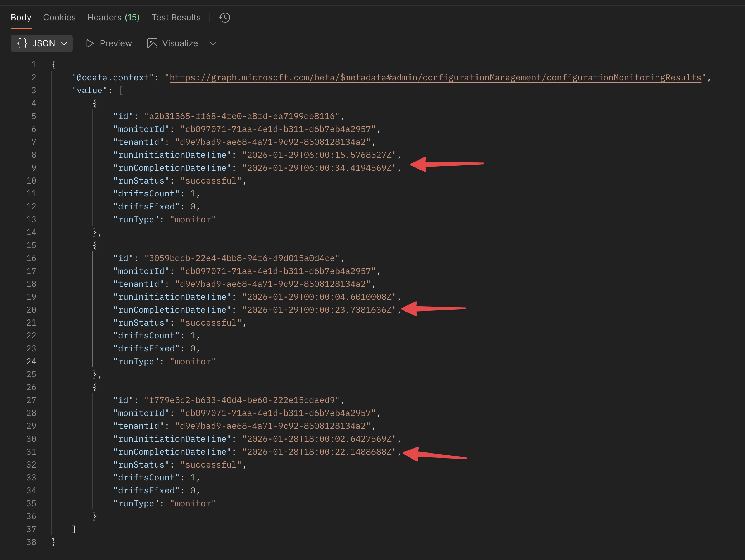The width and height of the screenshot is (745, 560).
Task: Select the Test Results tab
Action: (176, 18)
